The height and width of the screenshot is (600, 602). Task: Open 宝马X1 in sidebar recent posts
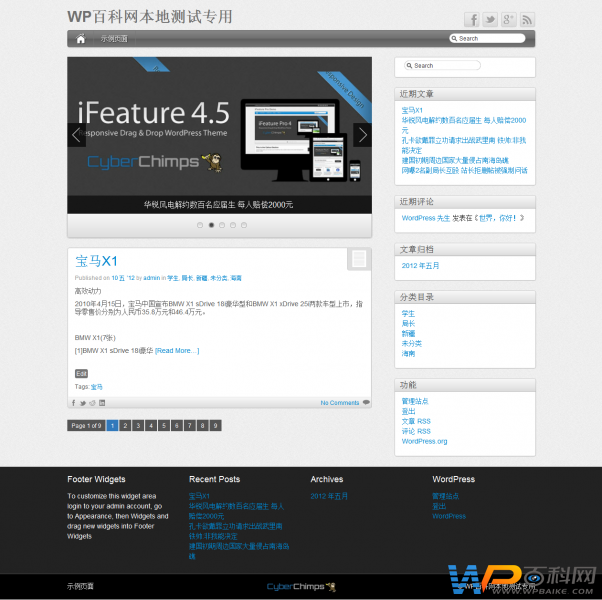click(x=412, y=111)
